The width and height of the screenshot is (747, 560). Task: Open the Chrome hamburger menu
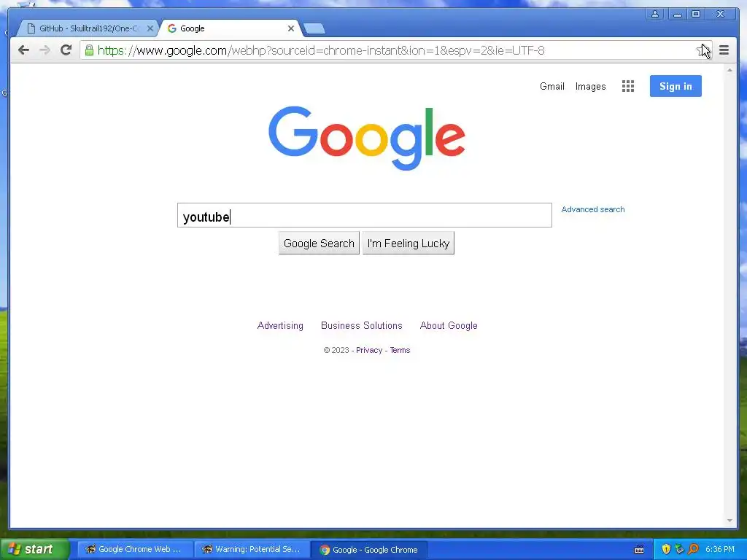724,50
